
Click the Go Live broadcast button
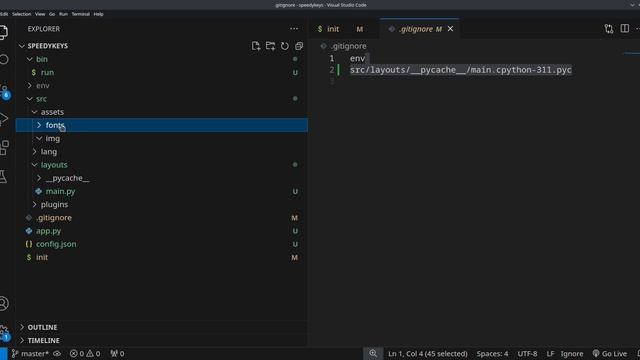610,353
